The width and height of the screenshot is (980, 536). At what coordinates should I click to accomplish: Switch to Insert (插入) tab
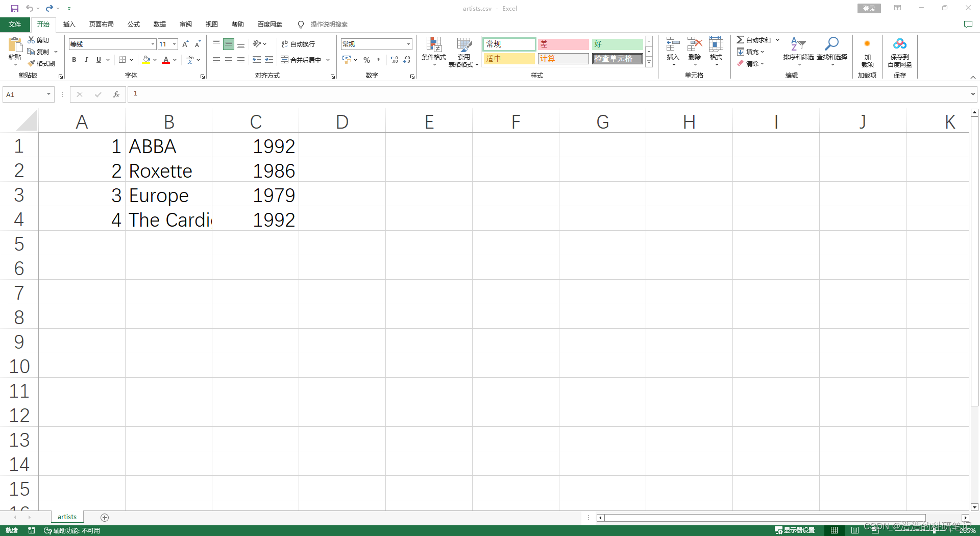pos(69,25)
